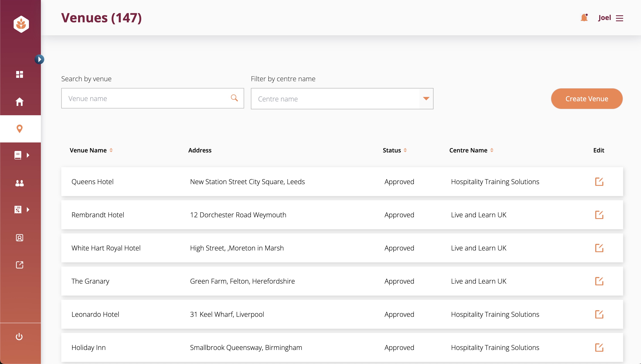Expand the checklist menu arrow
The height and width of the screenshot is (364, 641).
tap(28, 209)
